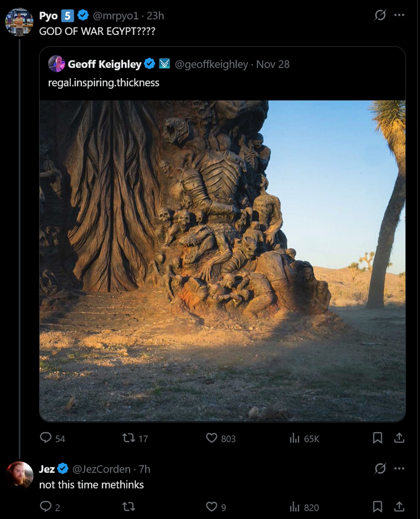Open Geoff Keighley's profile name link
The image size is (420, 519).
click(x=104, y=64)
